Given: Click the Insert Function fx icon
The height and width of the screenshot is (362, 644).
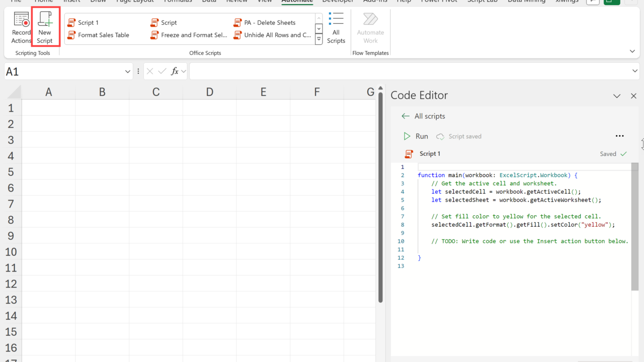Looking at the screenshot, I should 175,71.
